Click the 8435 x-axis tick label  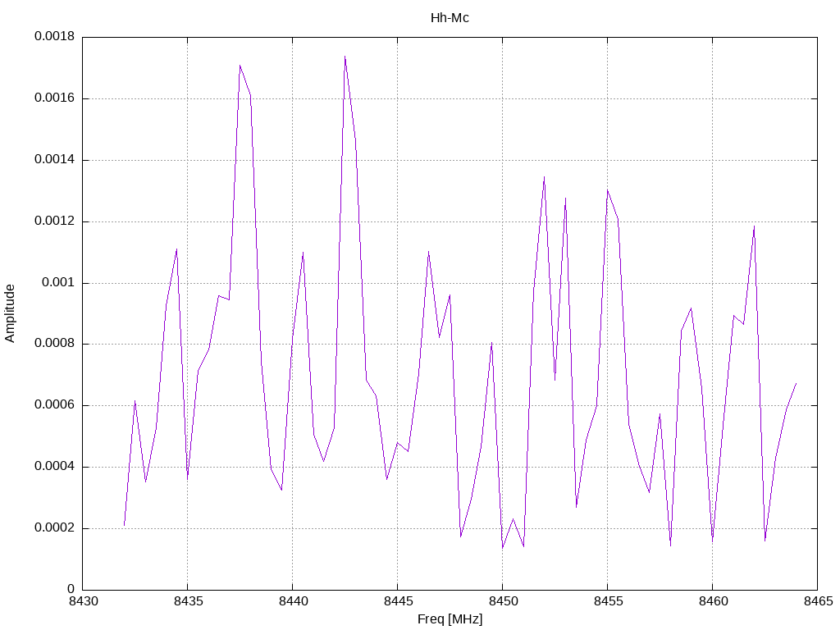click(x=189, y=601)
